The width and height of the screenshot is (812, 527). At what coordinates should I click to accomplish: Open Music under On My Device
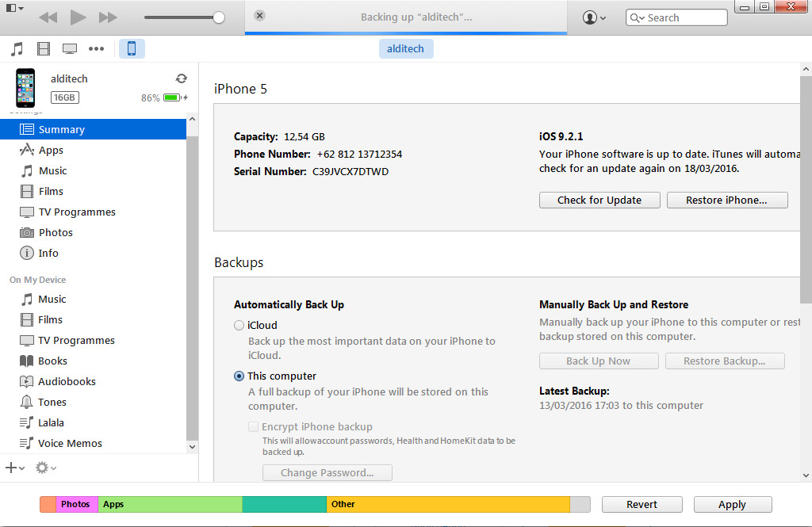[x=94, y=300]
